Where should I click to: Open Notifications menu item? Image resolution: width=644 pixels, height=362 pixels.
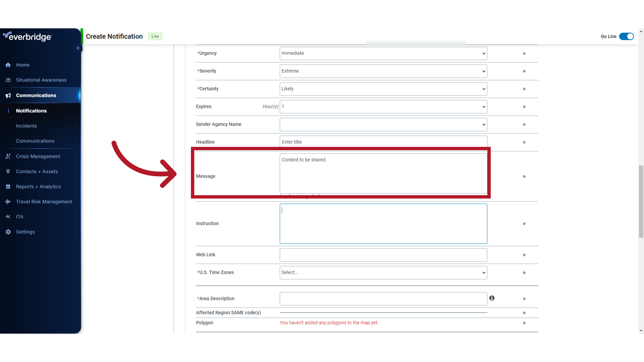click(31, 111)
